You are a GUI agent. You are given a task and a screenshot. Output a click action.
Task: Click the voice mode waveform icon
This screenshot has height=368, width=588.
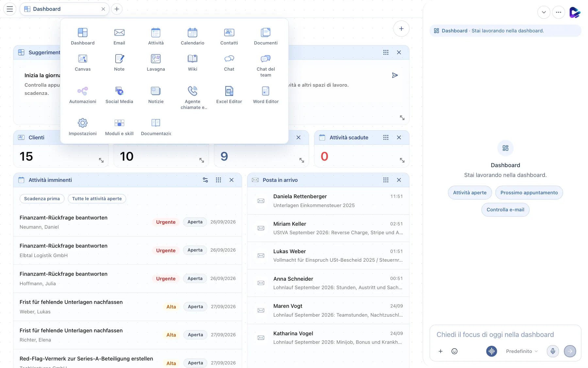[491, 351]
